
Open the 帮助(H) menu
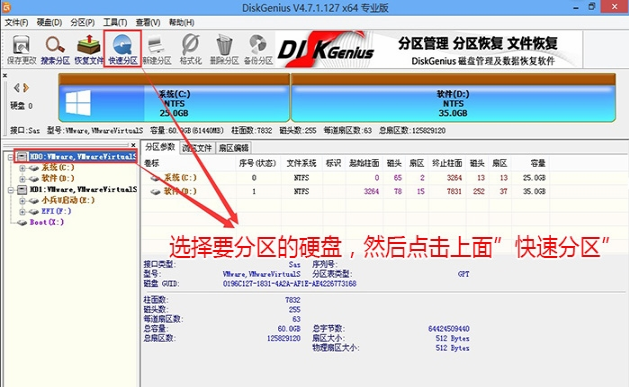point(181,22)
